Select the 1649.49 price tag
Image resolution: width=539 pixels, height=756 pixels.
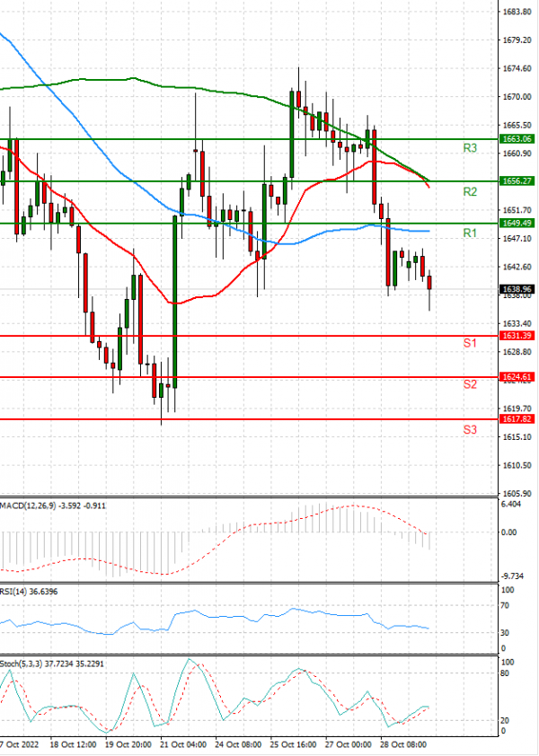[x=517, y=223]
